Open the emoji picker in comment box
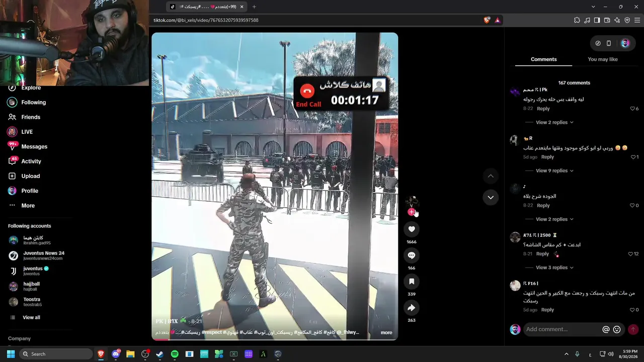The height and width of the screenshot is (362, 644). [617, 329]
